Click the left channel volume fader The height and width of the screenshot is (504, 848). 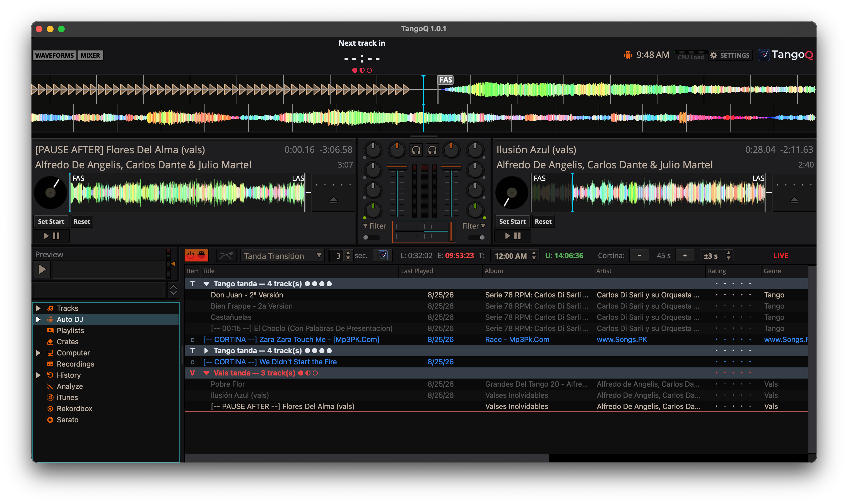pyautogui.click(x=397, y=167)
